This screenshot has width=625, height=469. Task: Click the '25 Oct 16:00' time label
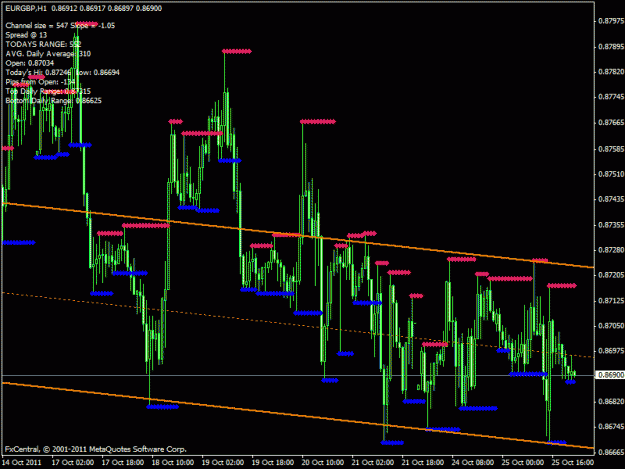(573, 463)
